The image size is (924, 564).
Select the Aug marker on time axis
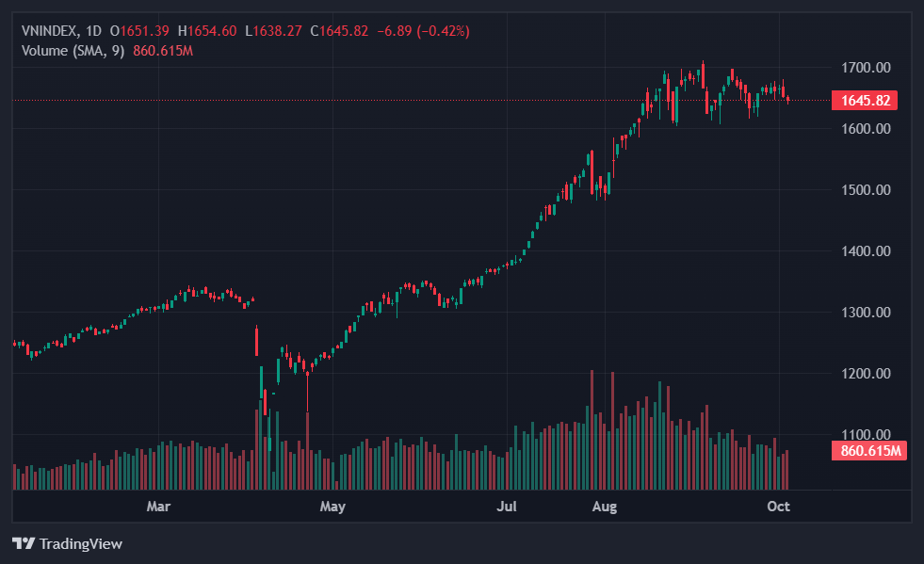tap(604, 507)
